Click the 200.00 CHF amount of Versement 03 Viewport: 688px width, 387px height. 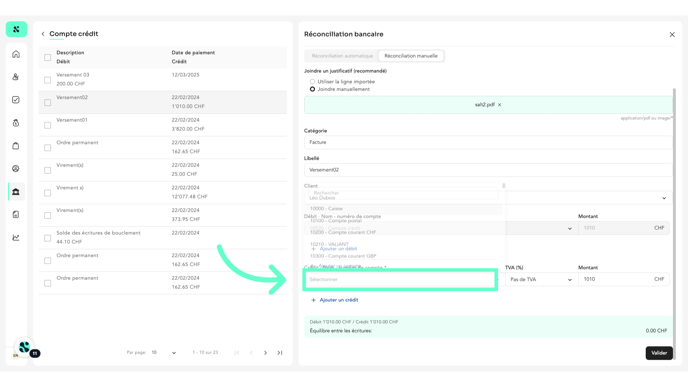(x=71, y=84)
